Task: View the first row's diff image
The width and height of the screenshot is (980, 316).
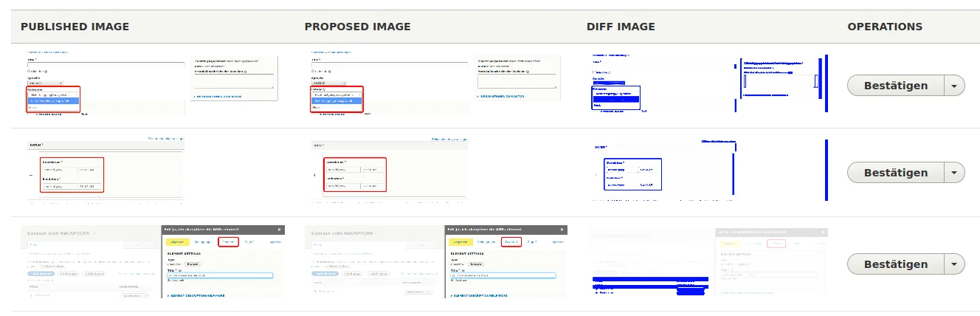Action: coord(710,83)
